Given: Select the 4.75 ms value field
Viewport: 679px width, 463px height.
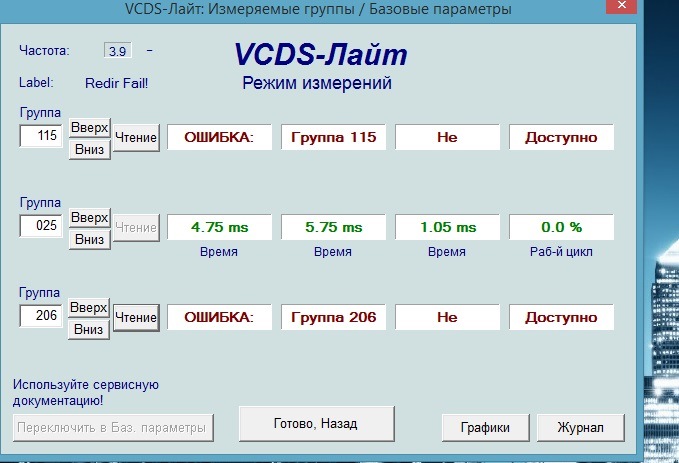Looking at the screenshot, I should 220,227.
